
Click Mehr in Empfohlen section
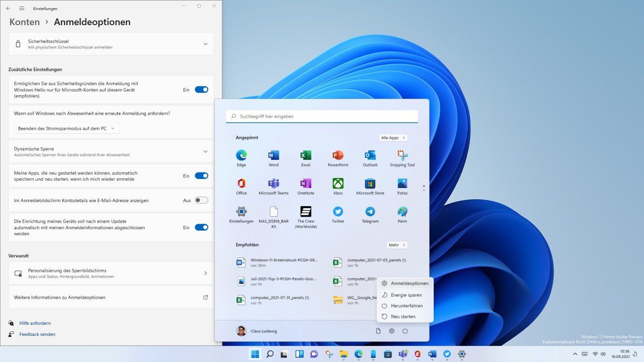[397, 245]
